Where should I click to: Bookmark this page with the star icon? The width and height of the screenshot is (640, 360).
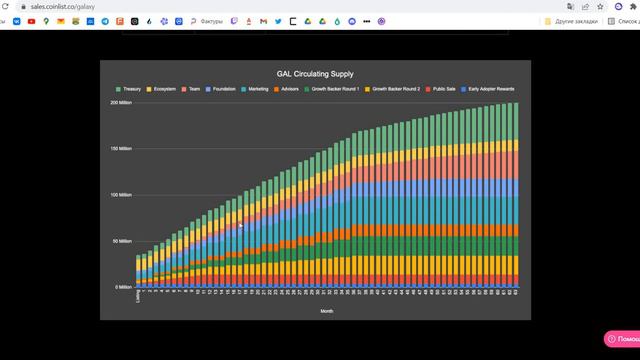point(600,7)
